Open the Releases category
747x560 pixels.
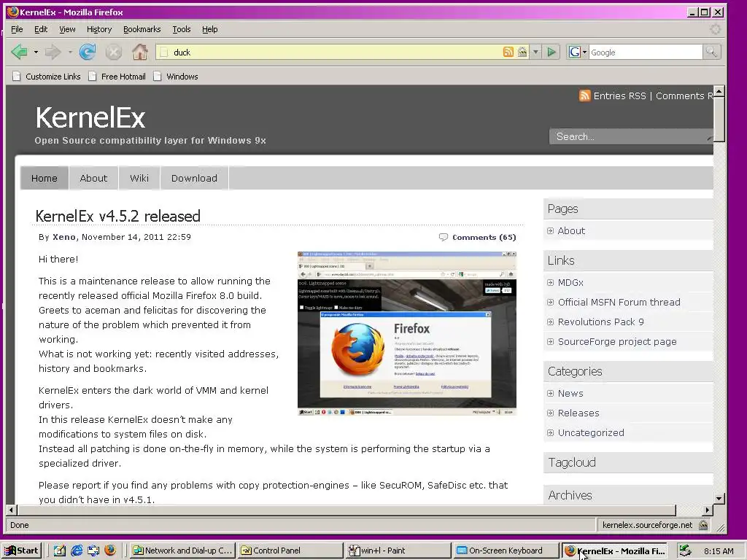[x=578, y=413]
